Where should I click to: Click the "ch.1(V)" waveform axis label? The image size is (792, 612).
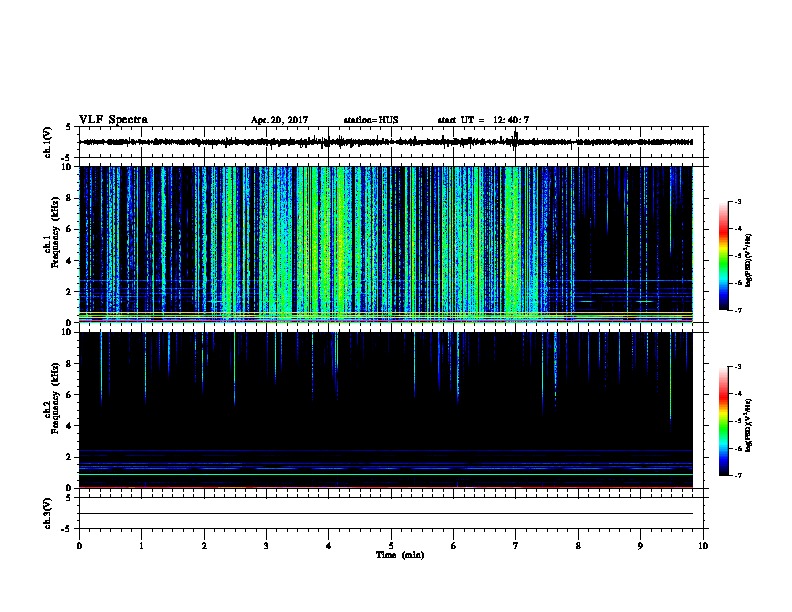pyautogui.click(x=48, y=142)
